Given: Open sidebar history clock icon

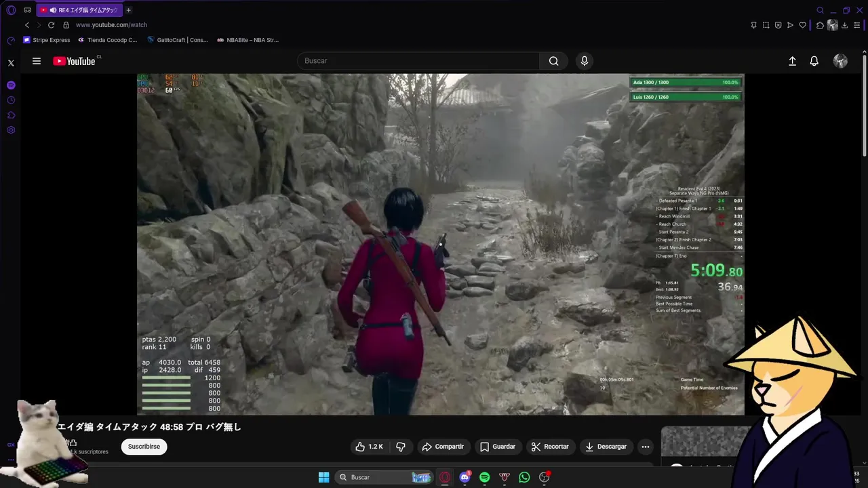Looking at the screenshot, I should pos(11,100).
